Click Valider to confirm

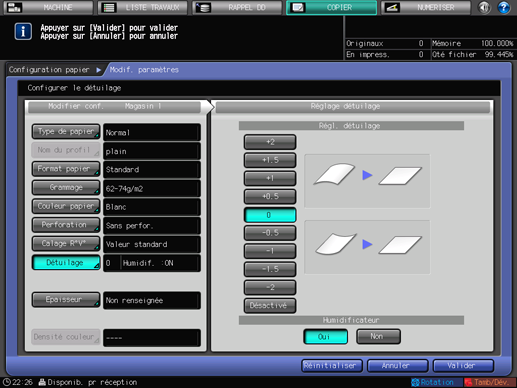pos(463,366)
